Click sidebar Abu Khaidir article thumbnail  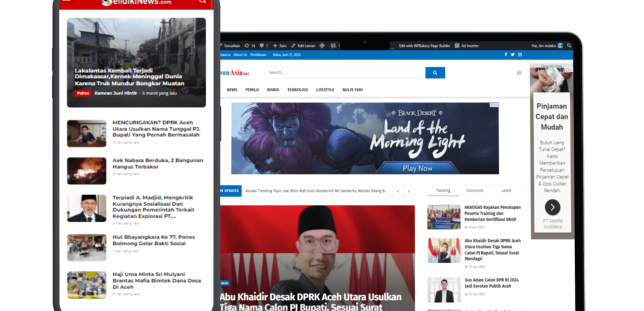tap(444, 250)
